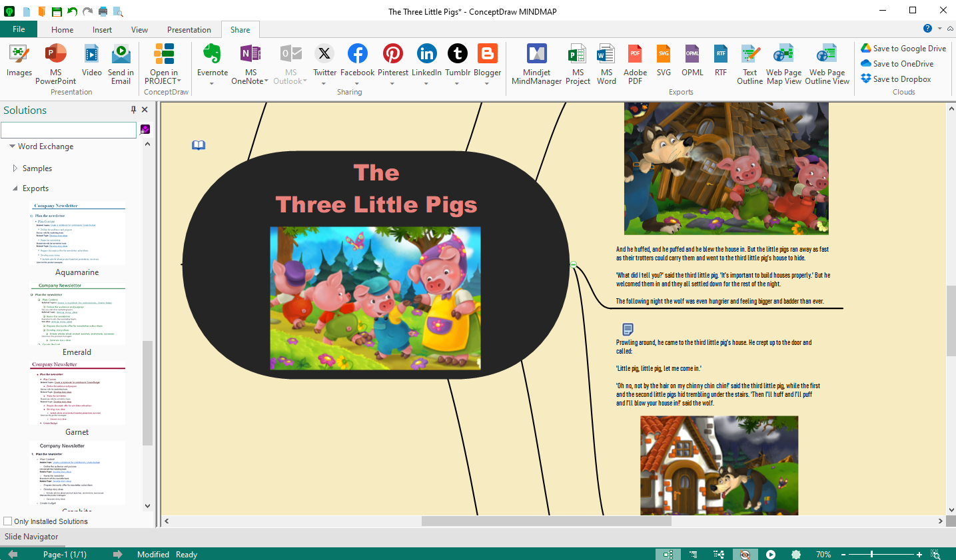Send the map in Email
This screenshot has width=956, height=560.
coord(121,65)
